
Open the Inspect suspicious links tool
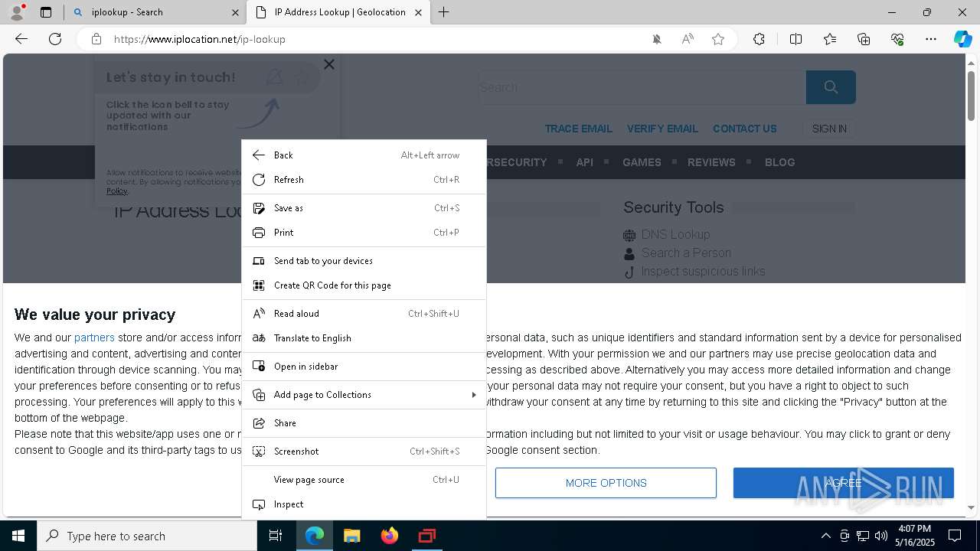(703, 271)
